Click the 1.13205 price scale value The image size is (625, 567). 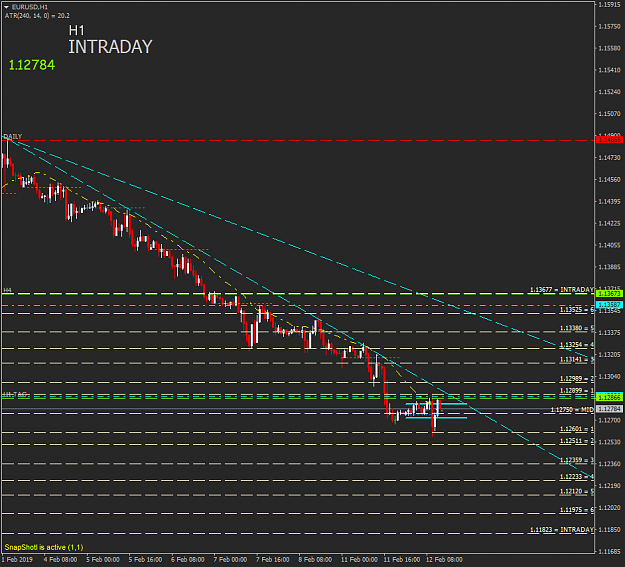coord(609,354)
